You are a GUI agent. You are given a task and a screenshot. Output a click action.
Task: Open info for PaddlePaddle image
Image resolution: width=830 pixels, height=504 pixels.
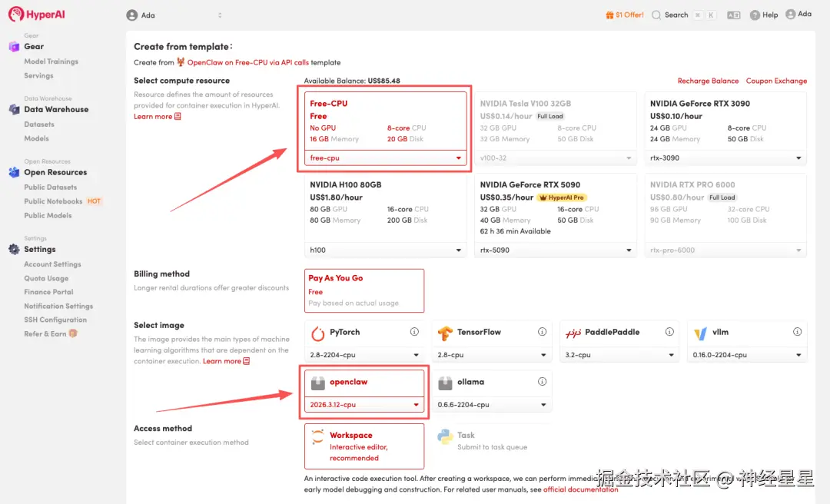tap(669, 332)
